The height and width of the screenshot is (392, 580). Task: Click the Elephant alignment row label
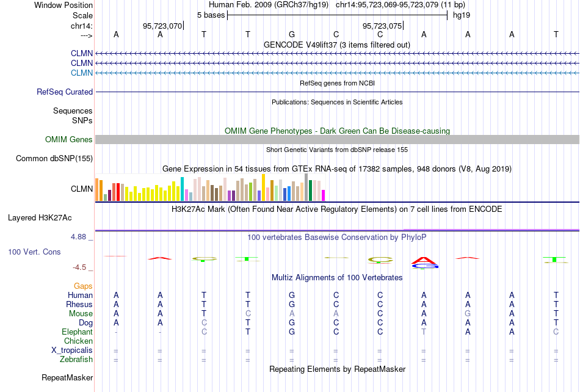click(x=77, y=332)
